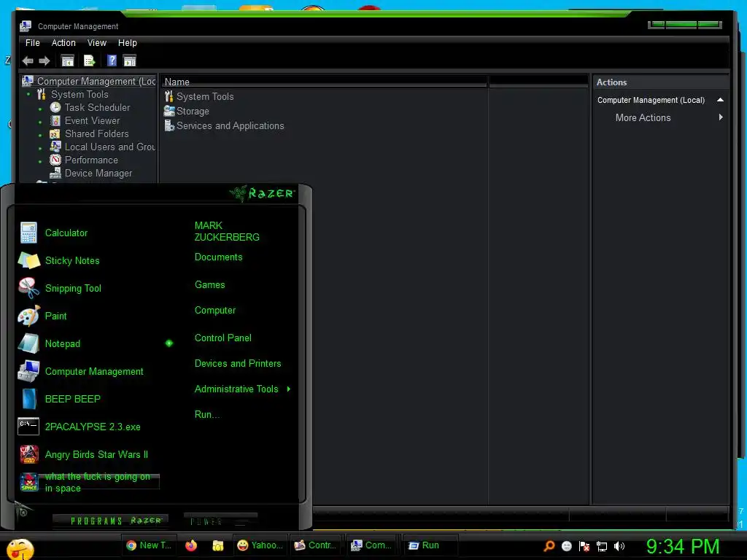Switch to the Yahoo taskbar window
The height and width of the screenshot is (560, 747).
pos(260,545)
